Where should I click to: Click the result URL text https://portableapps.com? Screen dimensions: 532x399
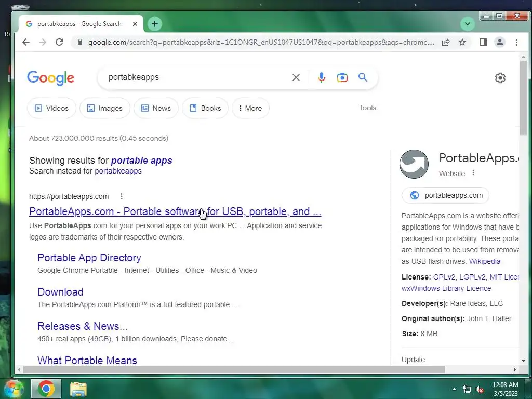click(x=69, y=196)
